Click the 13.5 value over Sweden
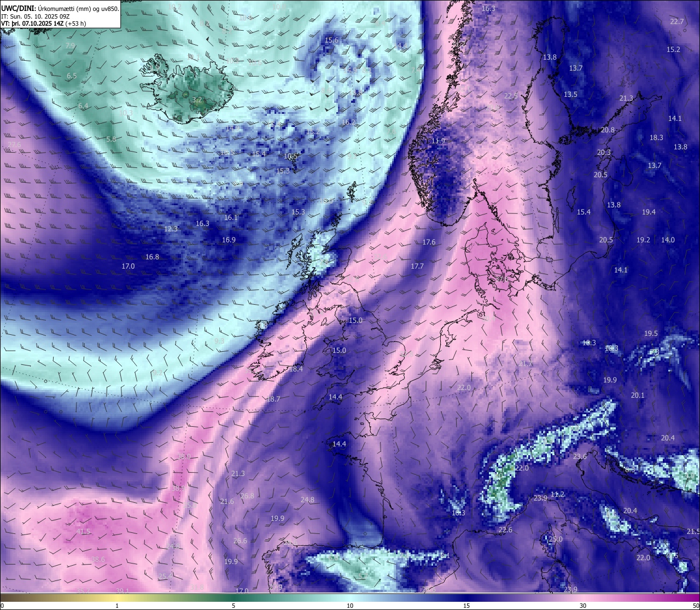 tap(570, 94)
